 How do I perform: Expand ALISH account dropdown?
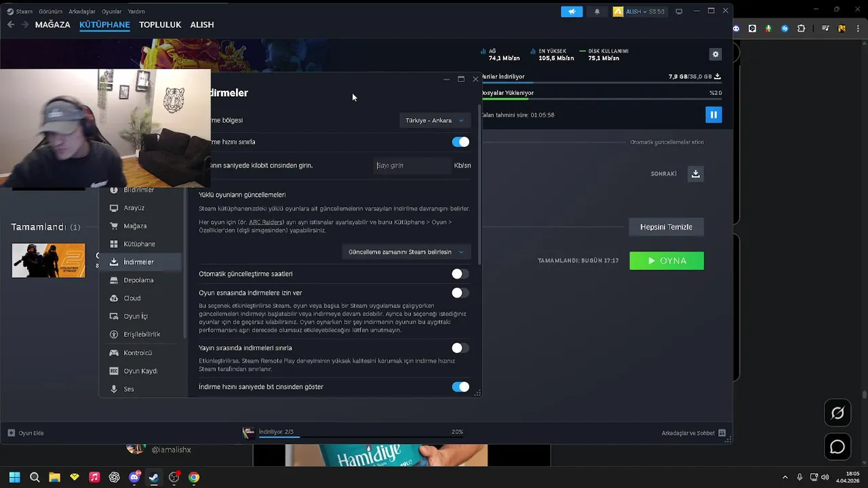click(x=645, y=12)
